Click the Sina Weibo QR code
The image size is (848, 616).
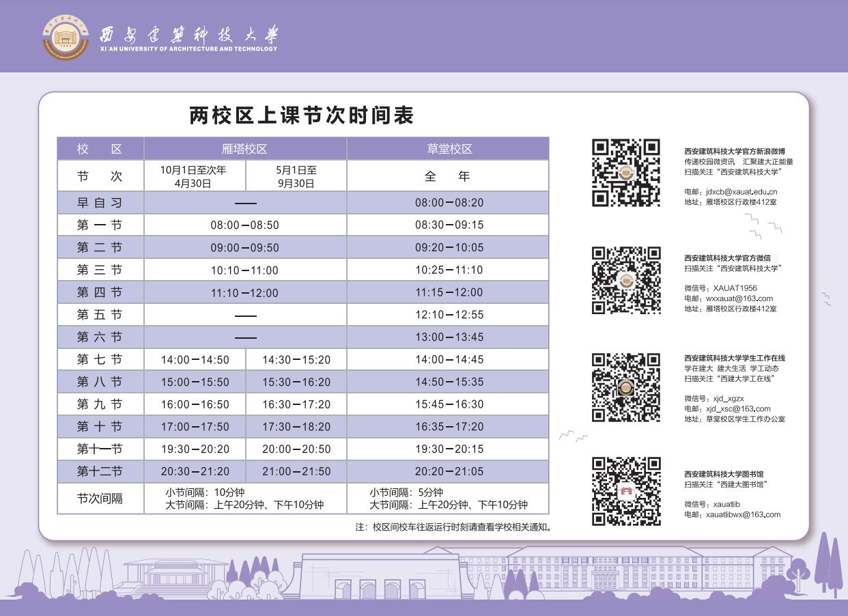click(x=625, y=172)
